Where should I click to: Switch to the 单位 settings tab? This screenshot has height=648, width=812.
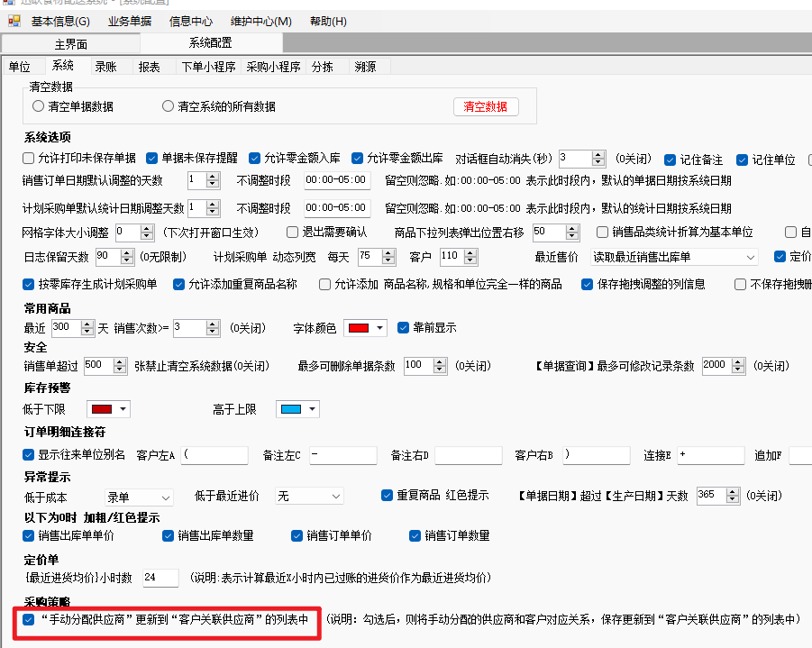coord(20,67)
